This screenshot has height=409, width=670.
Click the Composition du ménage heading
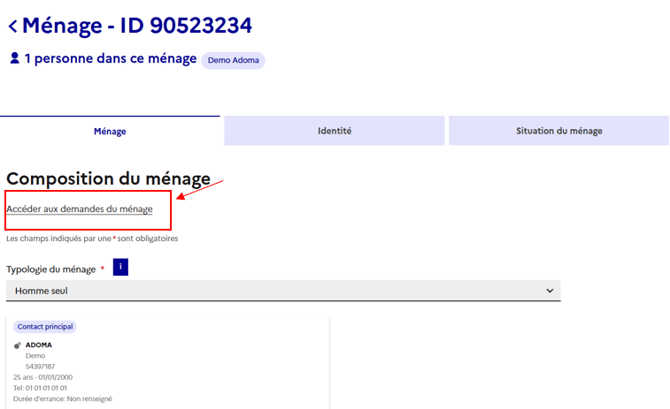tap(108, 179)
